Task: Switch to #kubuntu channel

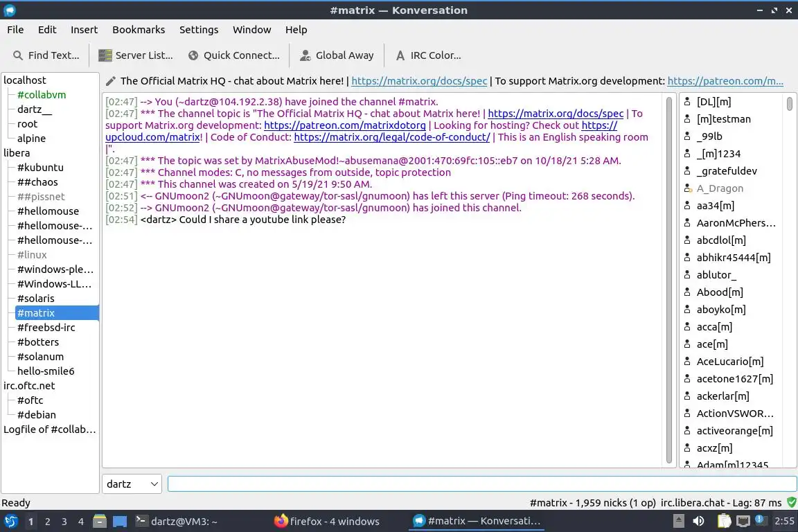Action: (40, 168)
